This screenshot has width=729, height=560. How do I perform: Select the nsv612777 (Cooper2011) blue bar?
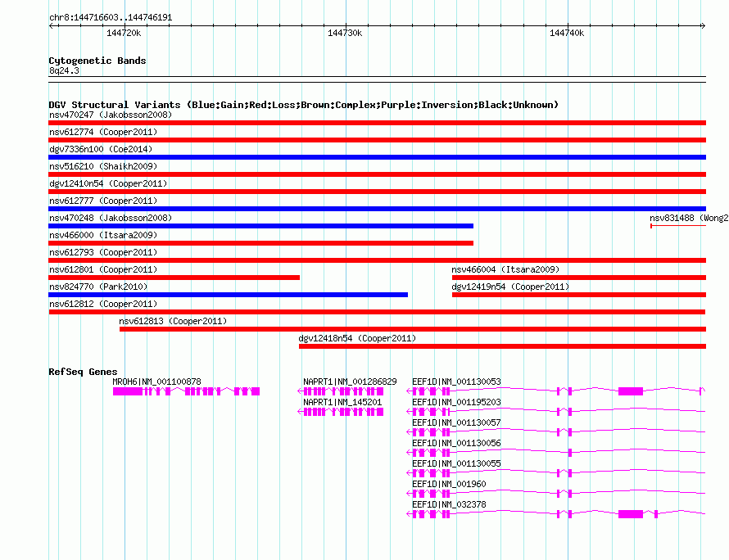[377, 209]
